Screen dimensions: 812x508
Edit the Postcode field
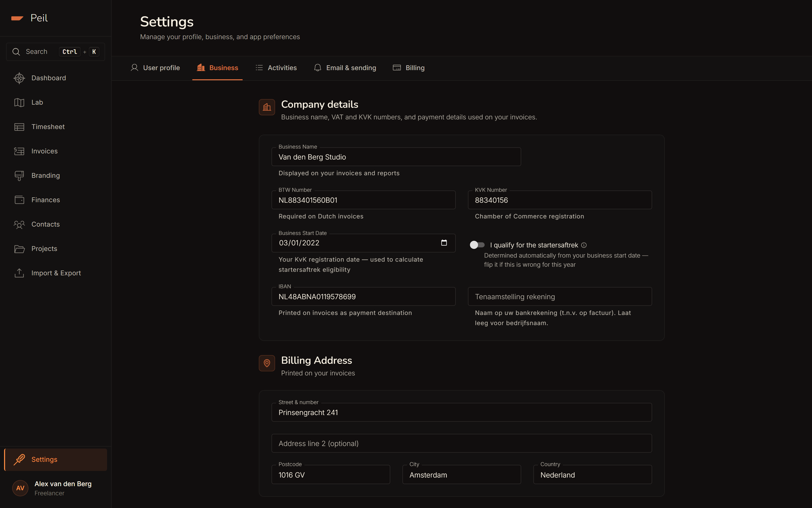point(330,474)
